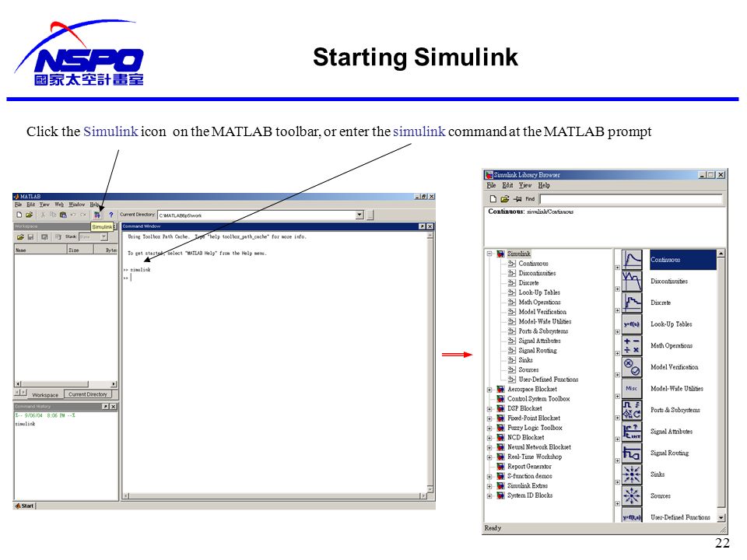
Task: Expand the DSP Blockset tree node
Action: point(489,409)
